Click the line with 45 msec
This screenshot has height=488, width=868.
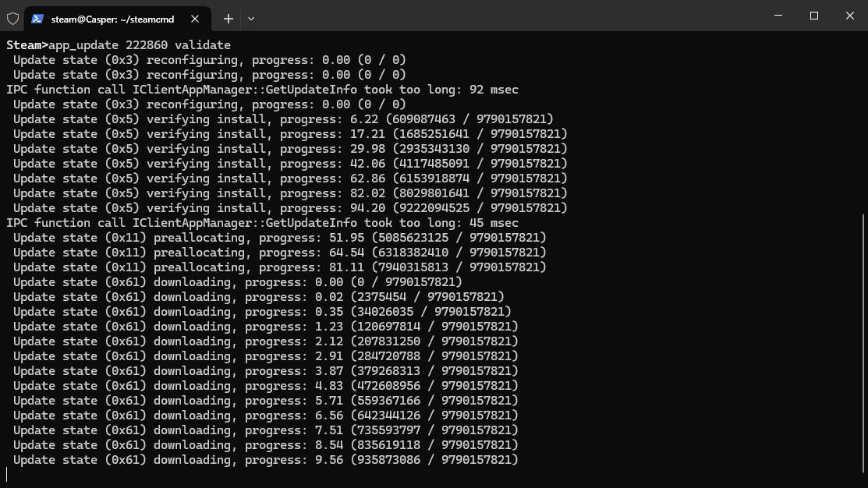click(x=262, y=223)
